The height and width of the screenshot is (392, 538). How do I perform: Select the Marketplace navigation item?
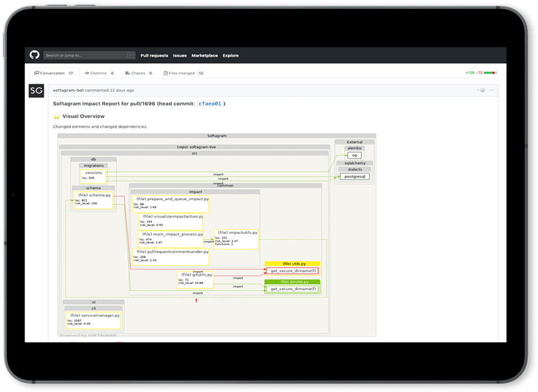pos(204,55)
